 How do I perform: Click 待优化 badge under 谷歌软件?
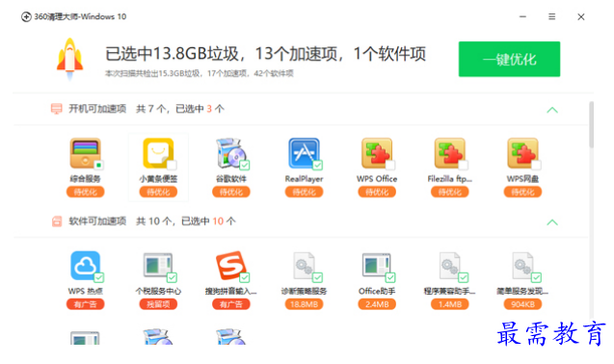pos(231,192)
